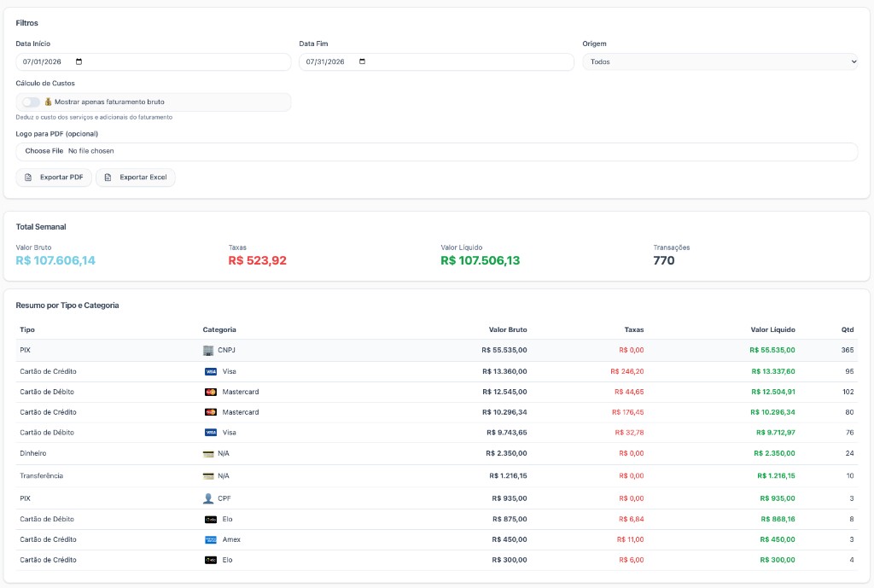Click the Data Fim date field 07/31/2026
Image resolution: width=874 pixels, height=588 pixels.
[x=436, y=61]
